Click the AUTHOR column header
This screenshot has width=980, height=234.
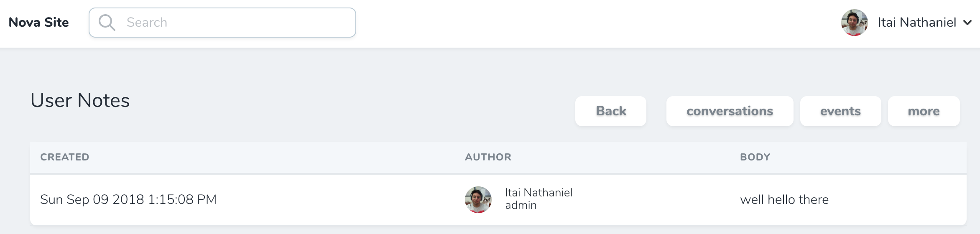(x=488, y=157)
